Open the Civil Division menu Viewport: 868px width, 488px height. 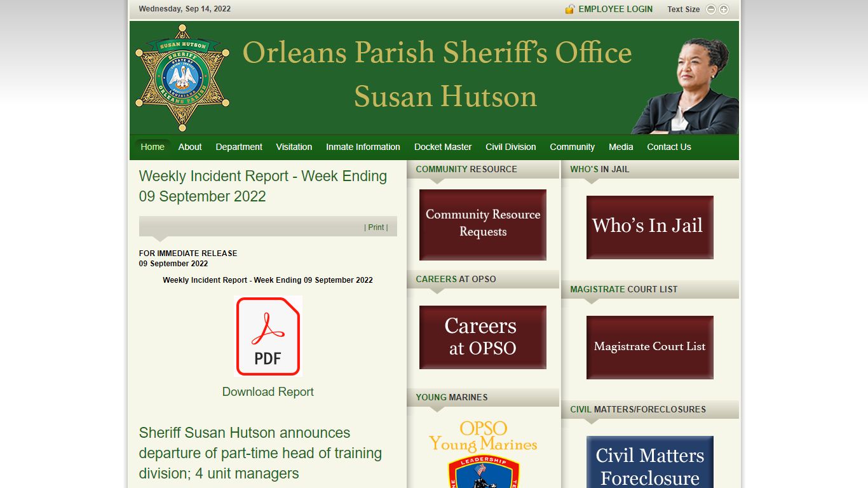pyautogui.click(x=511, y=147)
